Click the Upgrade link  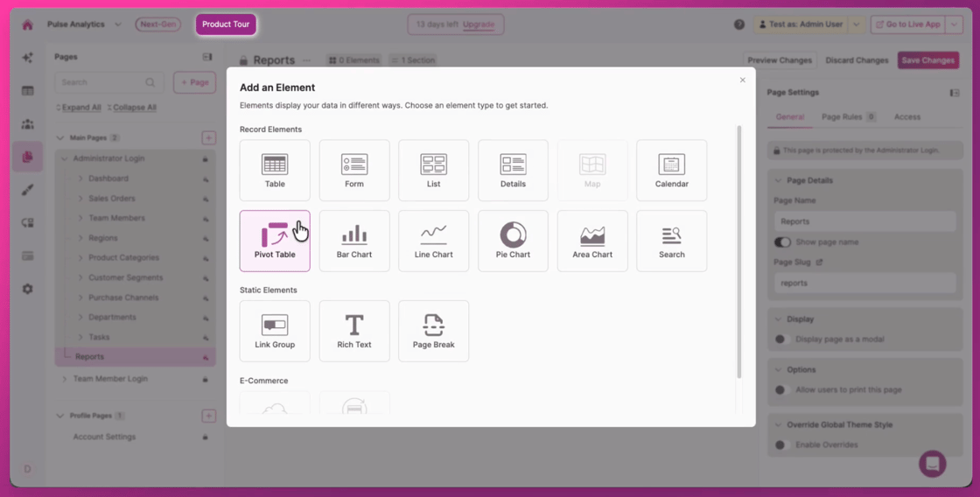click(479, 24)
